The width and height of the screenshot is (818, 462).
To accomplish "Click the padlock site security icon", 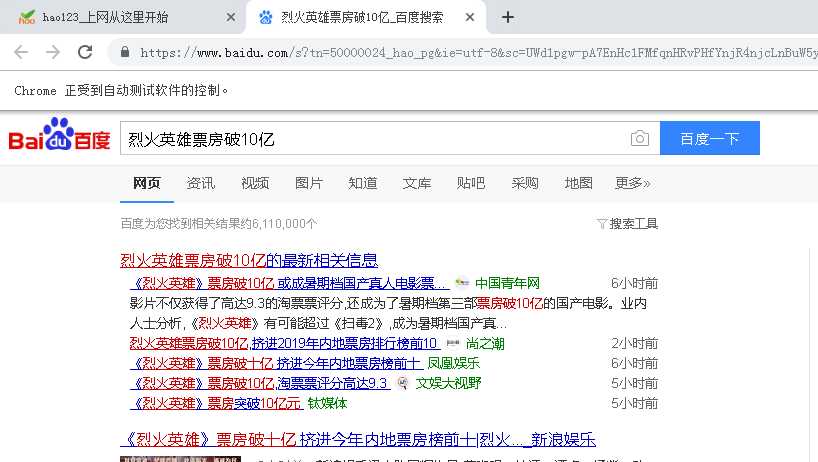I will coord(125,52).
